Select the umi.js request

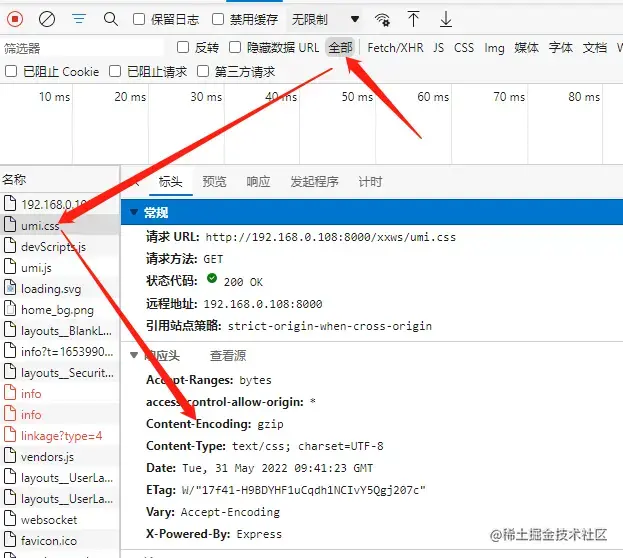coord(60,267)
